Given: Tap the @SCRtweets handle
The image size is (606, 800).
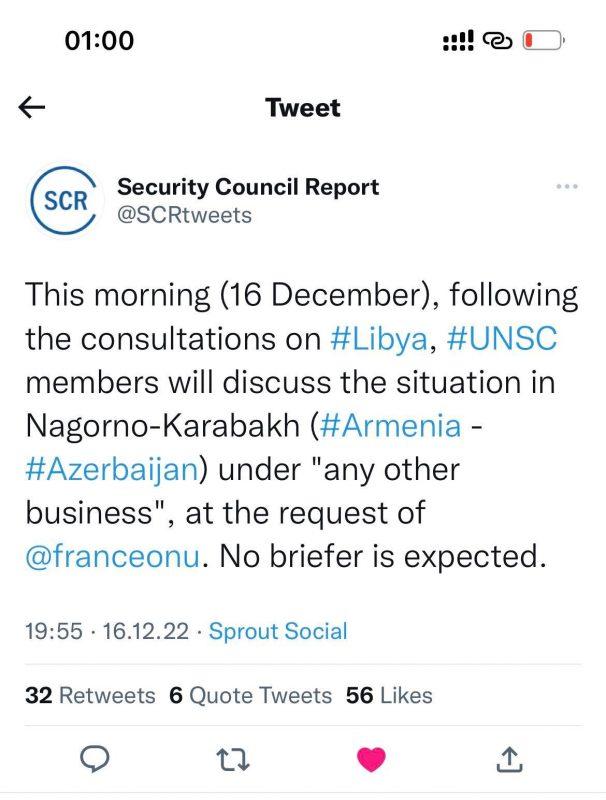Looking at the screenshot, I should 185,214.
